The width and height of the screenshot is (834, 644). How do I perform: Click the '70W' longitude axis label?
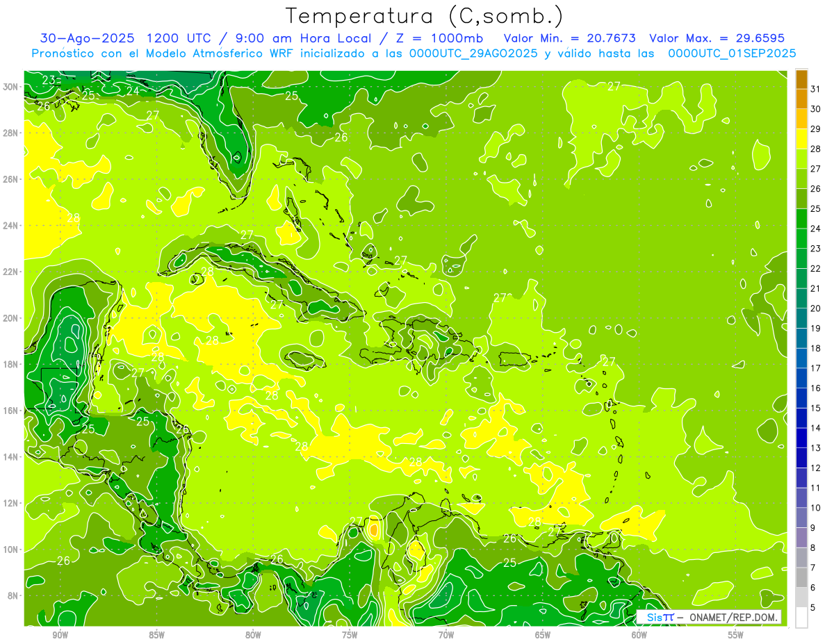(x=446, y=634)
